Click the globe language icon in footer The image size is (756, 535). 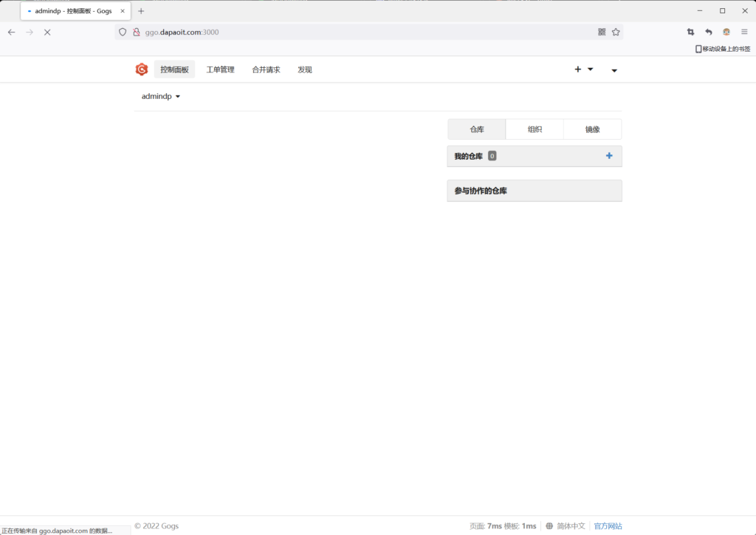(x=549, y=526)
